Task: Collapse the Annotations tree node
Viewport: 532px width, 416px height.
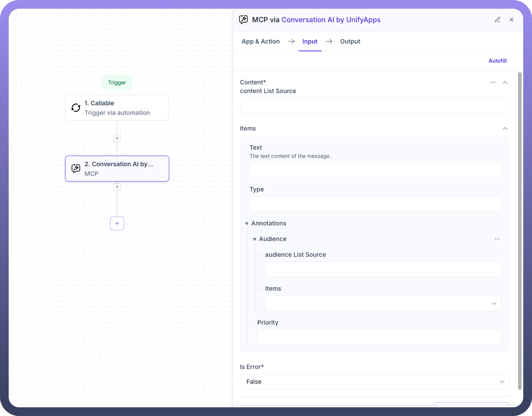Action: pyautogui.click(x=247, y=224)
